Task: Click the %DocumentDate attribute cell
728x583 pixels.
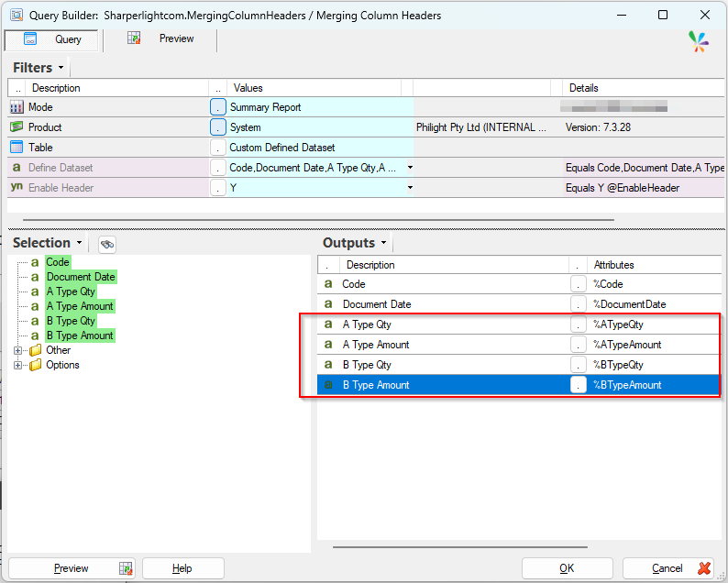Action: pyautogui.click(x=655, y=304)
